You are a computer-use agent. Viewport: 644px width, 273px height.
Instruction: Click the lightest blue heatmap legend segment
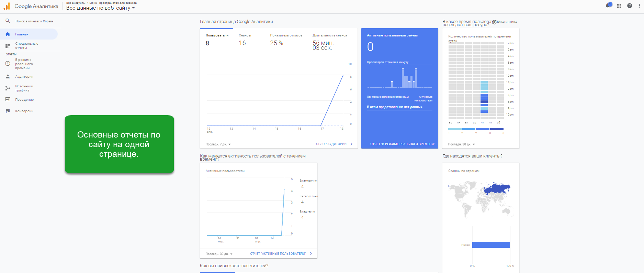pos(455,129)
